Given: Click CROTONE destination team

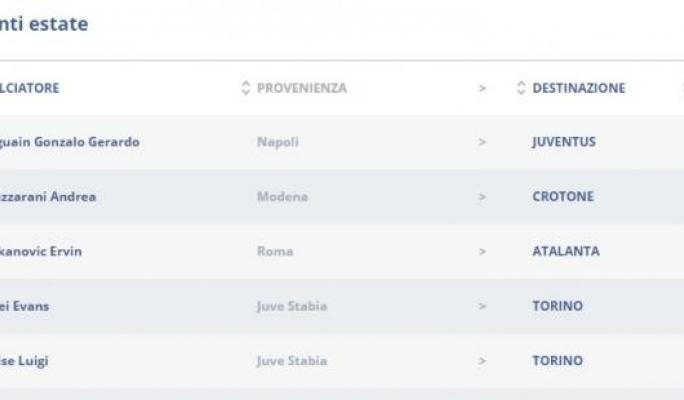Looking at the screenshot, I should point(563,197).
